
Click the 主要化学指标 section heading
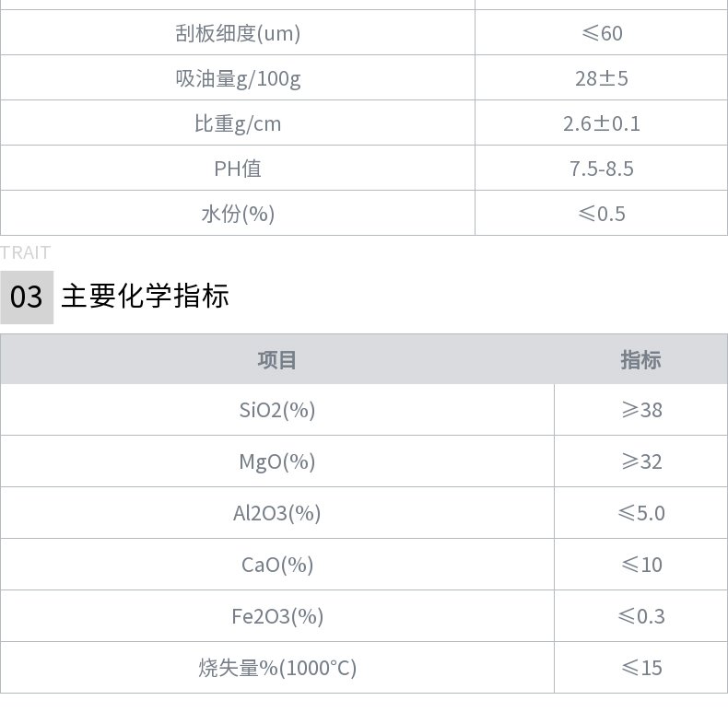[145, 296]
